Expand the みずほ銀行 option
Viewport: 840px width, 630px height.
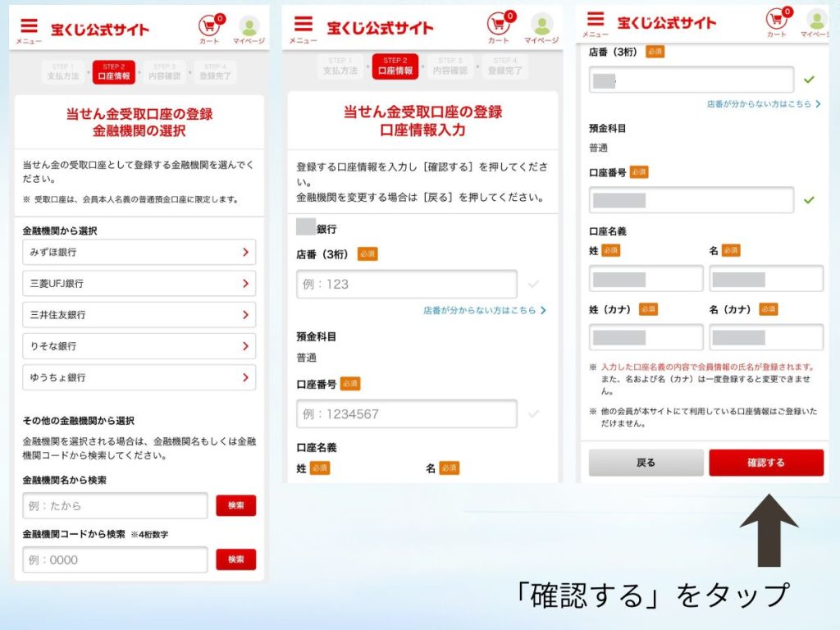[138, 252]
